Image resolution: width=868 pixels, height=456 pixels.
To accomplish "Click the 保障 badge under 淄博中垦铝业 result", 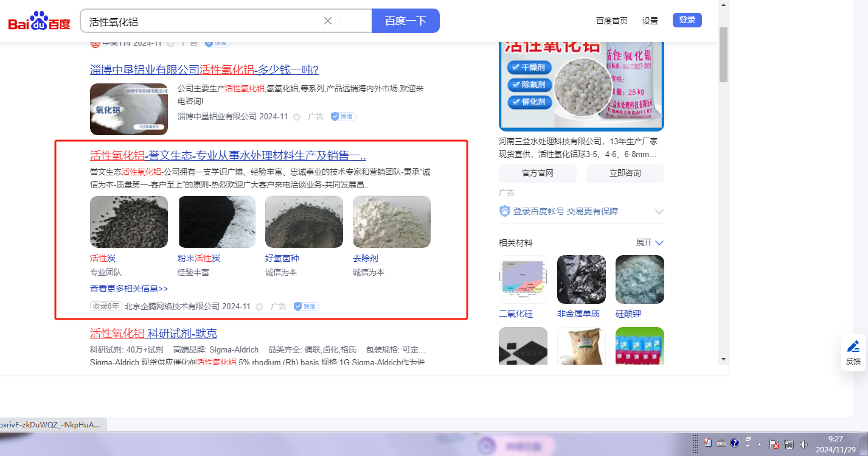I will click(x=343, y=116).
